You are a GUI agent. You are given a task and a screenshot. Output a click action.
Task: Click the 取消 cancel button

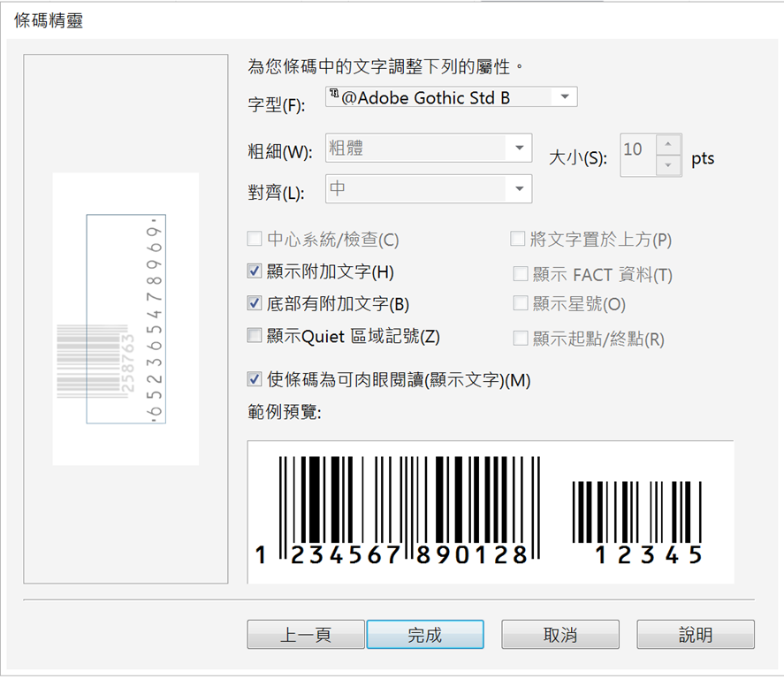click(560, 635)
